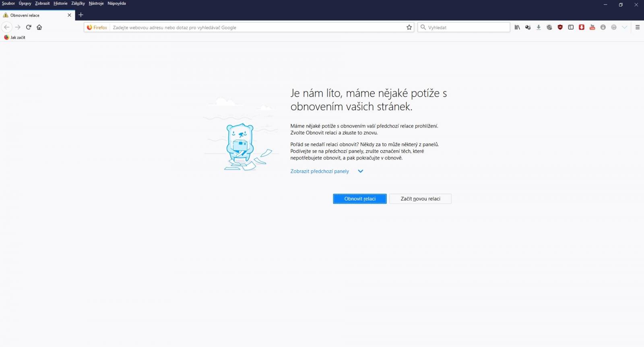Image resolution: width=644 pixels, height=347 pixels.
Task: Expand the toolbar overflow chevron
Action: [x=624, y=27]
